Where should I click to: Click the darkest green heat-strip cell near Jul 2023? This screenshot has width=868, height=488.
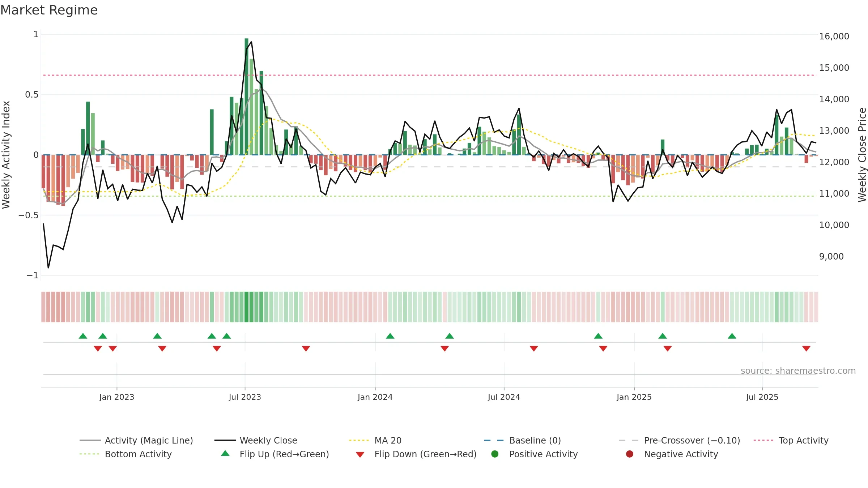(246, 307)
